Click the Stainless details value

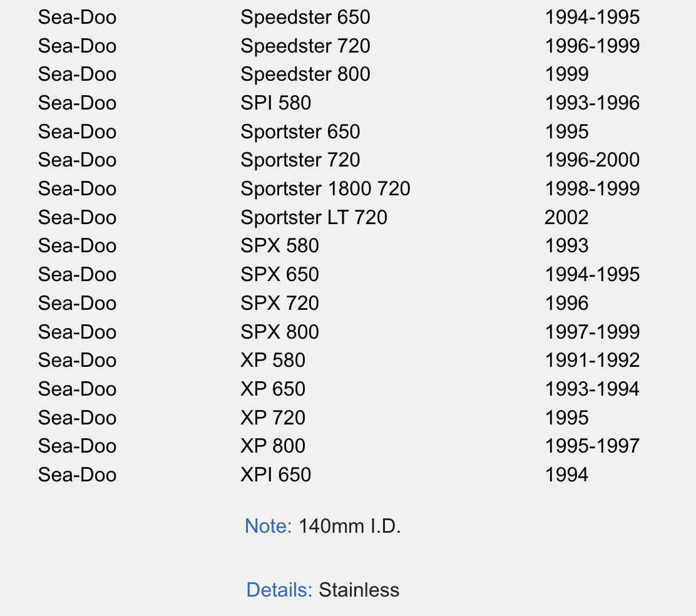tap(359, 590)
